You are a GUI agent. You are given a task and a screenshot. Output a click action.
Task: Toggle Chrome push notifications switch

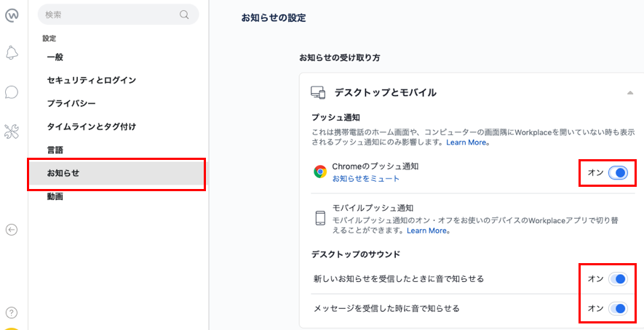[x=618, y=173]
